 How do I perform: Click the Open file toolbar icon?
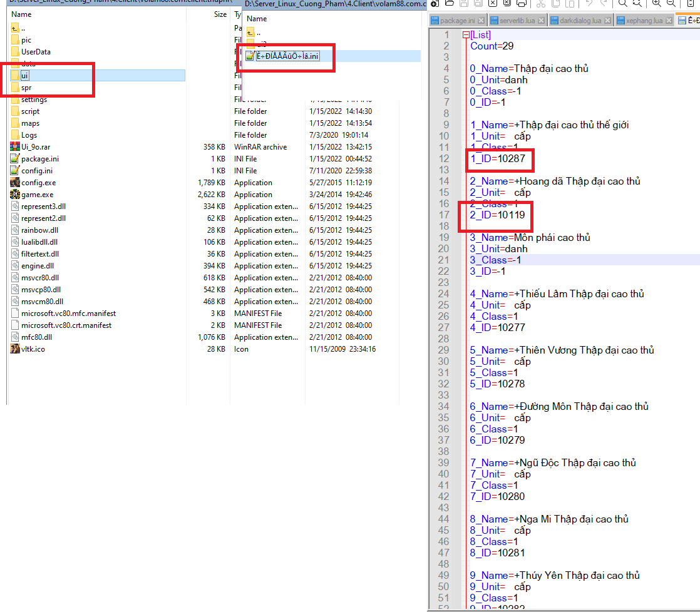point(449,4)
